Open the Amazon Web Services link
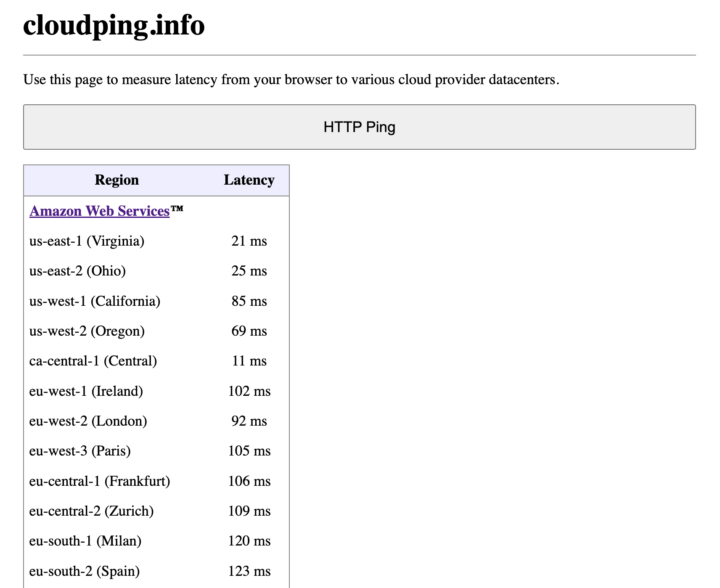Viewport: 720px width, 588px height. click(100, 211)
